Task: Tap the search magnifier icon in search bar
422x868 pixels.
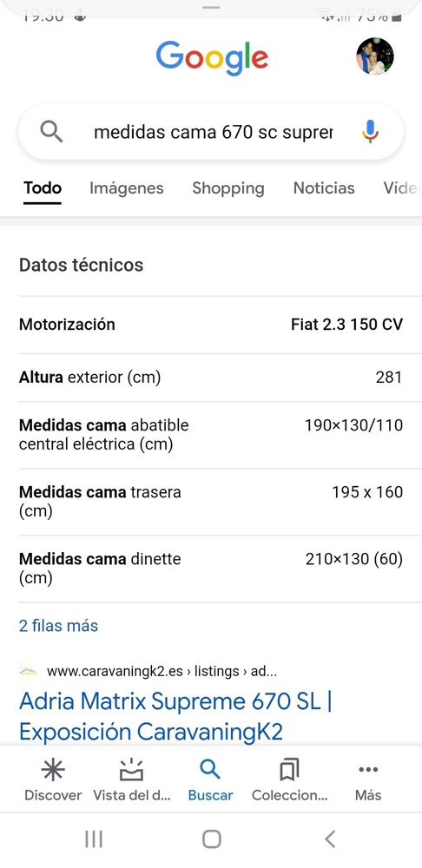Action: (x=51, y=132)
